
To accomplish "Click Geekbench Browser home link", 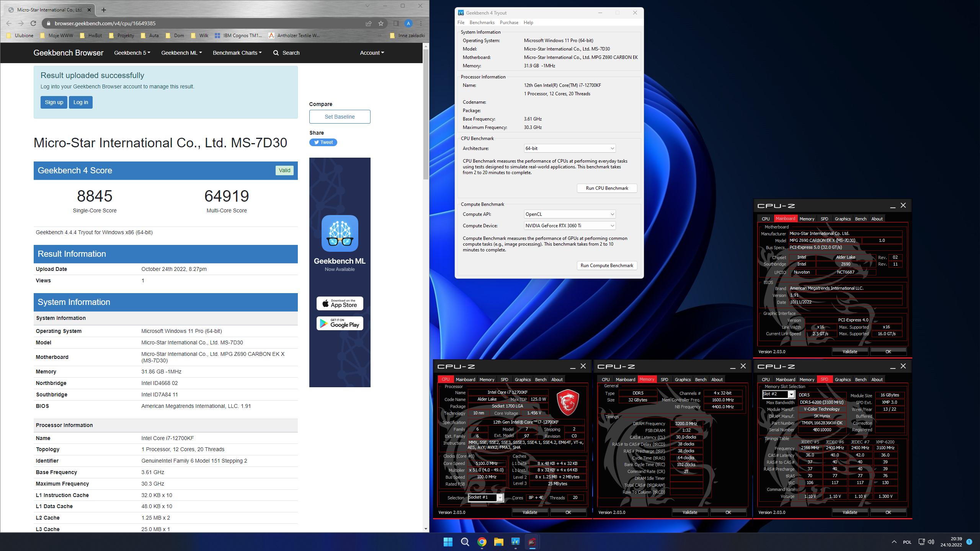I will (68, 53).
